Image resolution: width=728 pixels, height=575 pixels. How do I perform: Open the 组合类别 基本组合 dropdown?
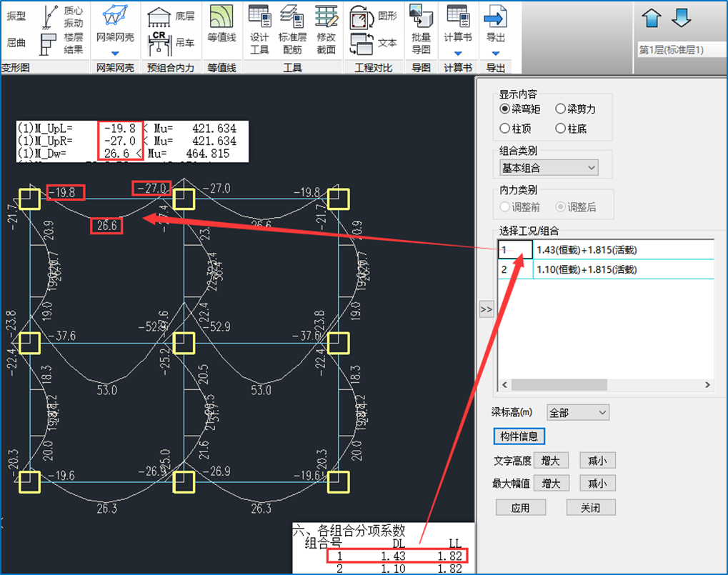[x=547, y=167]
